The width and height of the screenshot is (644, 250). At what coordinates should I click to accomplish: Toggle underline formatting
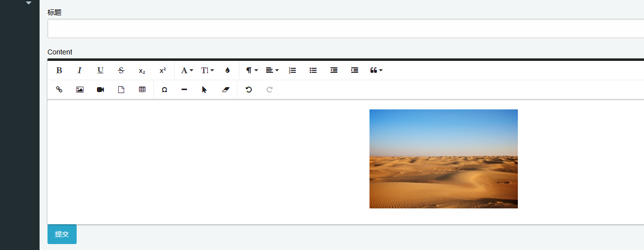coord(100,70)
